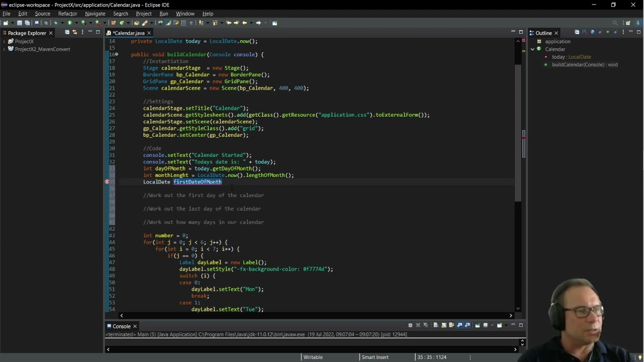Click the Open Perspective icon
Screen dimensions: 644x362
(628, 23)
